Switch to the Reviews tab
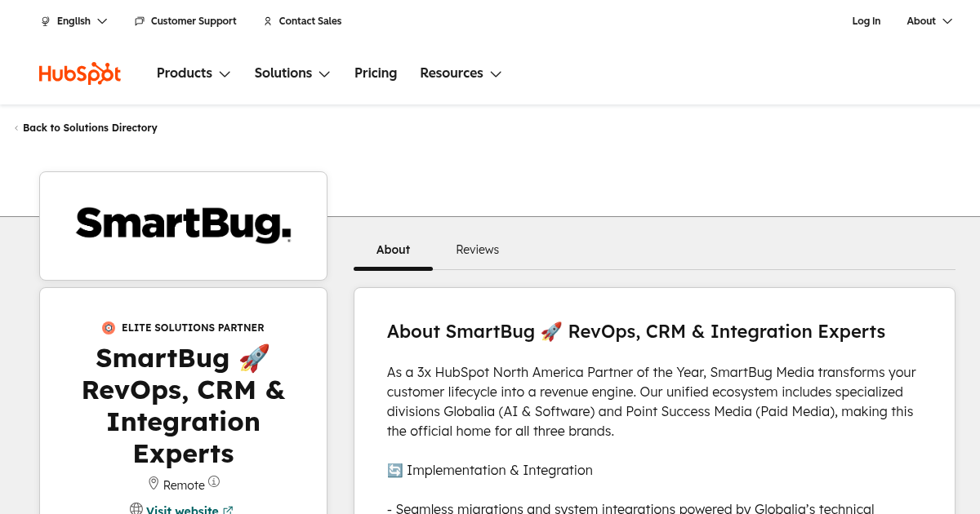 pos(477,250)
